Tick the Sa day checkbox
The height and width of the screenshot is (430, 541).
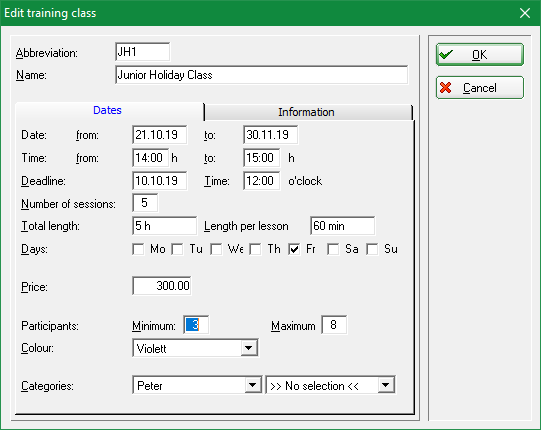pos(333,249)
